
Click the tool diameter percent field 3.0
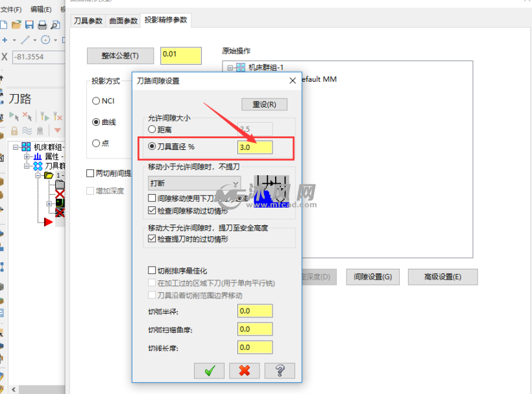click(x=255, y=147)
